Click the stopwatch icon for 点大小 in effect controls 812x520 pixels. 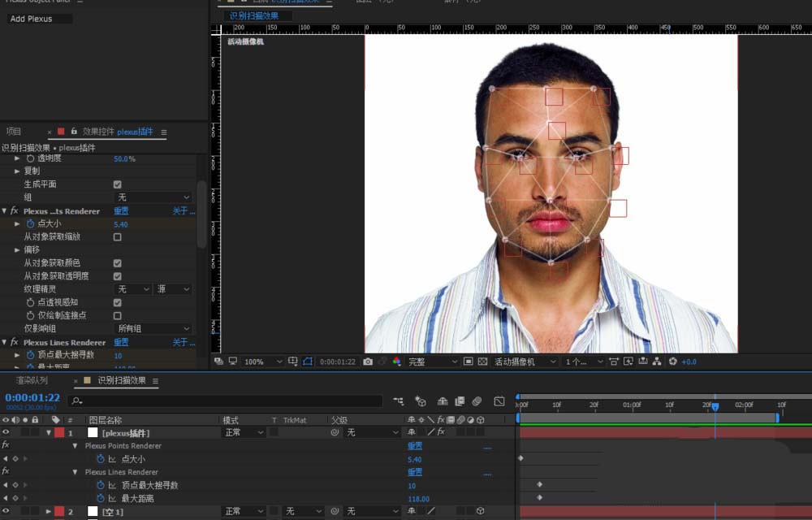click(x=30, y=223)
